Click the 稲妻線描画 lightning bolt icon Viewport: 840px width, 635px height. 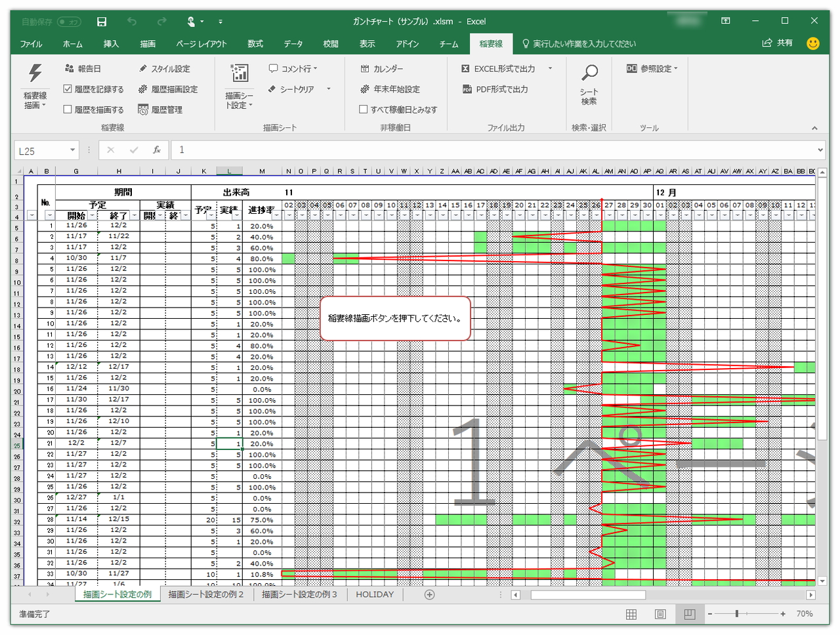pyautogui.click(x=35, y=73)
